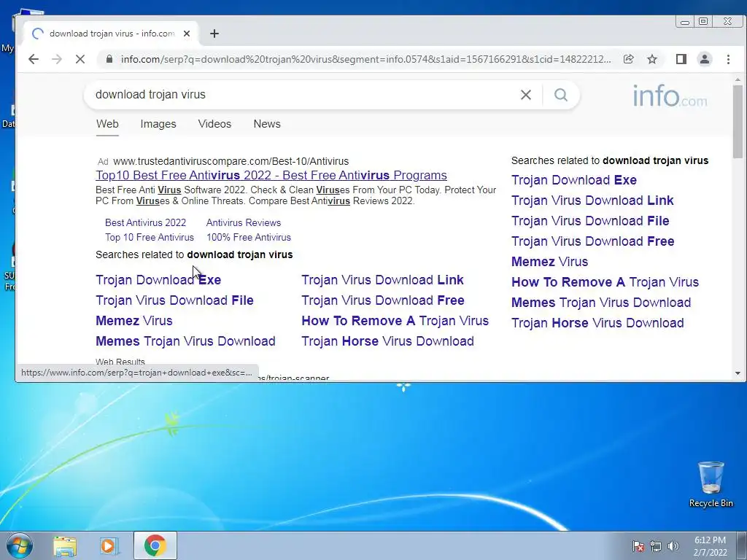The width and height of the screenshot is (747, 560).
Task: Bookmark this page with the star
Action: click(652, 59)
